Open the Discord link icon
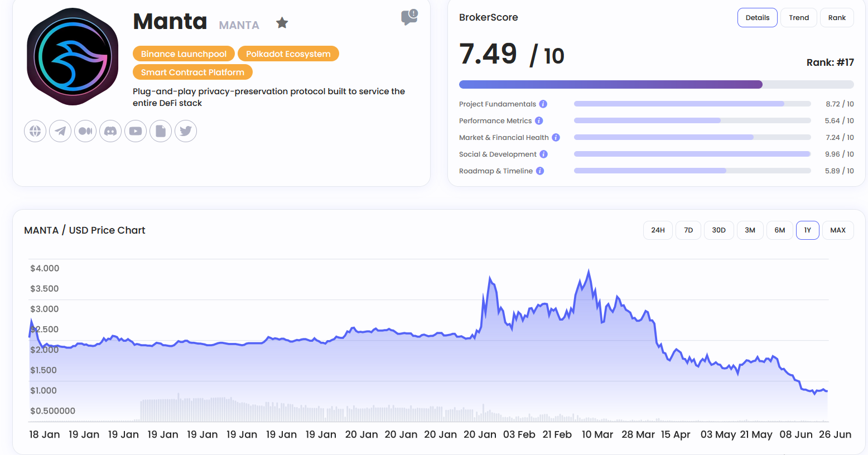This screenshot has height=455, width=868. [110, 131]
